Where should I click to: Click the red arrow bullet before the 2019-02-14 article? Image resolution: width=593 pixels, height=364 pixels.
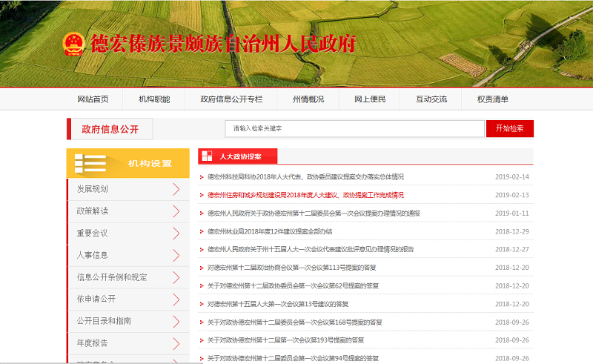tap(202, 177)
